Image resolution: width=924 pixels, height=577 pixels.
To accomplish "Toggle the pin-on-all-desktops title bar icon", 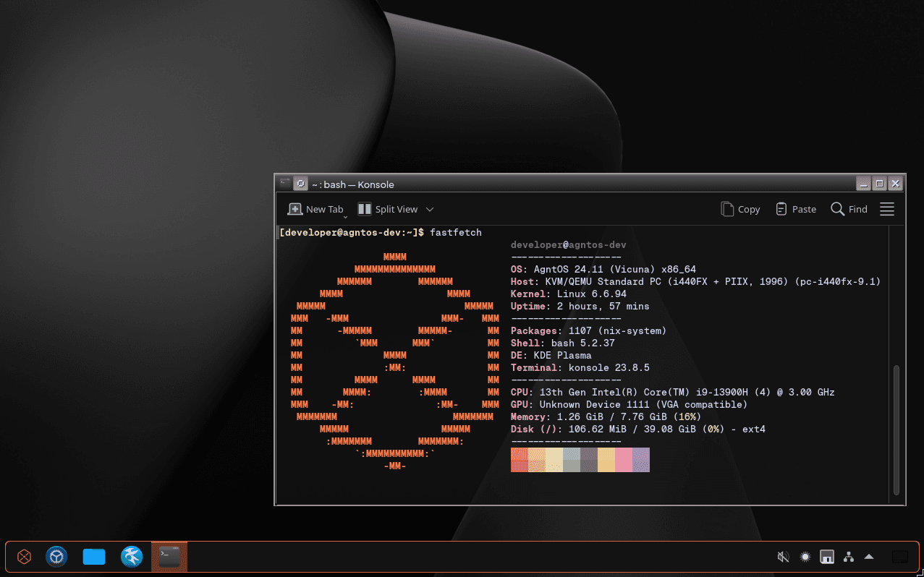I will [x=300, y=184].
